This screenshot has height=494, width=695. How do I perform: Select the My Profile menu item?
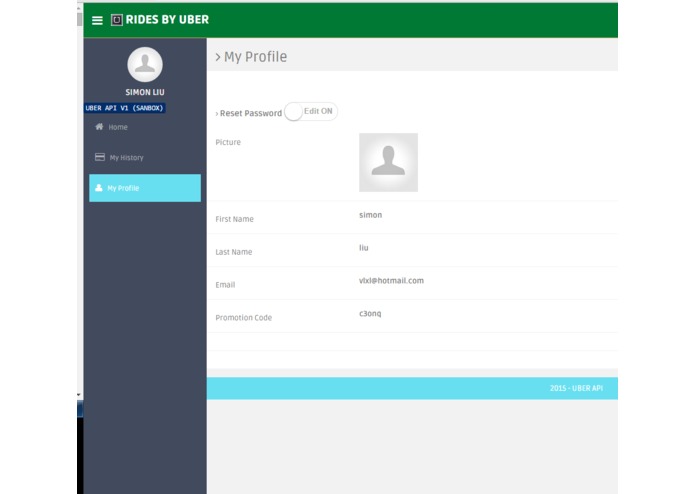(145, 188)
